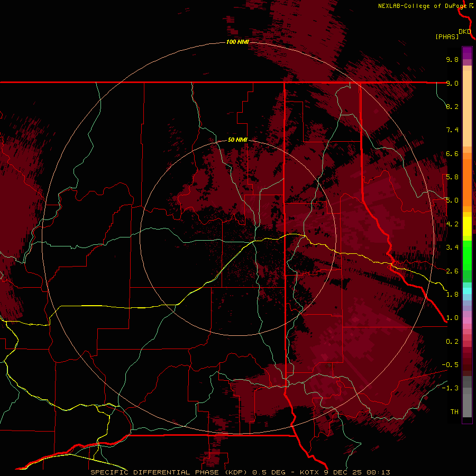Viewport: 476px width, 476px height.
Task: Click the [PHAS] legend heading
Action: click(x=447, y=36)
